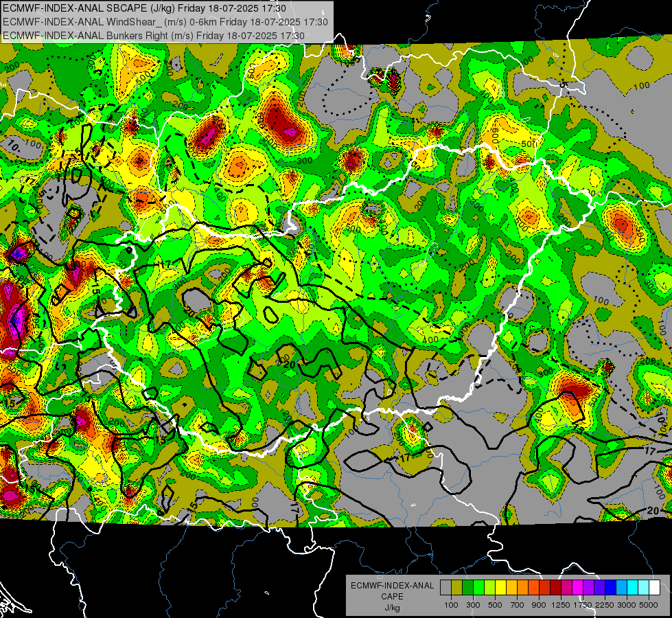Click the legend value 2250
Image resolution: width=672 pixels, height=618 pixels.
pos(604,605)
